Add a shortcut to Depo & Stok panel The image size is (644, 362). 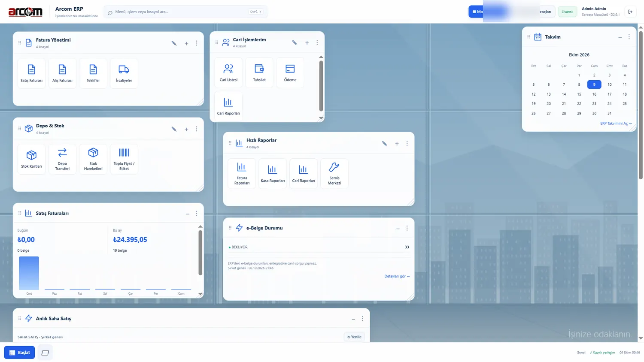[186, 129]
